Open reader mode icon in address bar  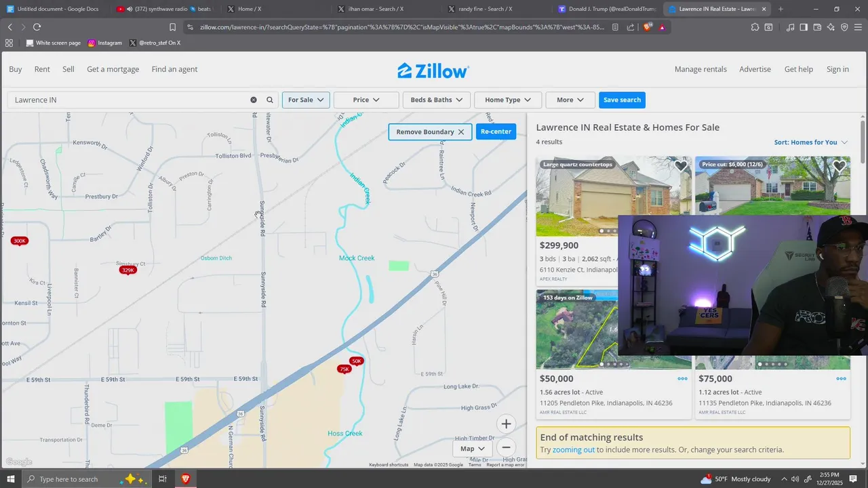[615, 27]
